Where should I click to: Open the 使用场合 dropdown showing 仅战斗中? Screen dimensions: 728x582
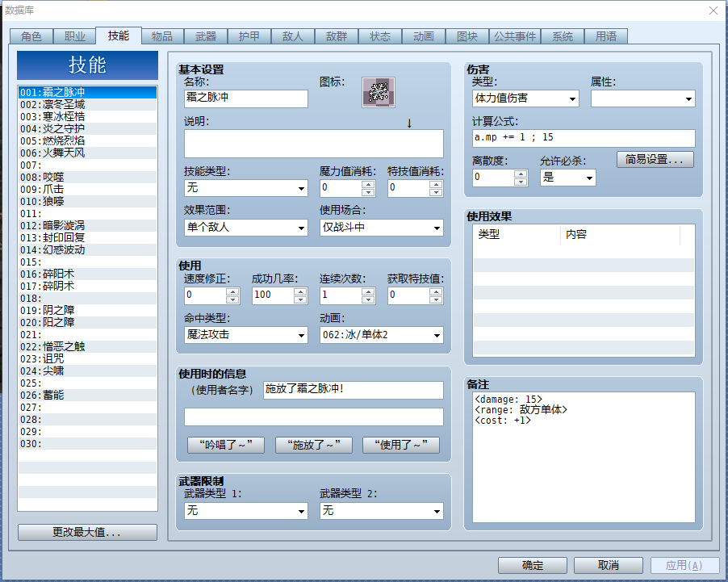[x=382, y=228]
